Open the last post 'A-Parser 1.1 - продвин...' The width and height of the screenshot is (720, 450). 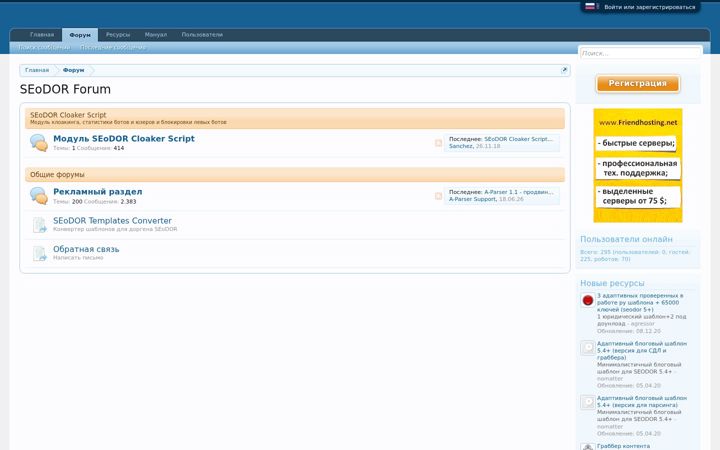pyautogui.click(x=518, y=192)
